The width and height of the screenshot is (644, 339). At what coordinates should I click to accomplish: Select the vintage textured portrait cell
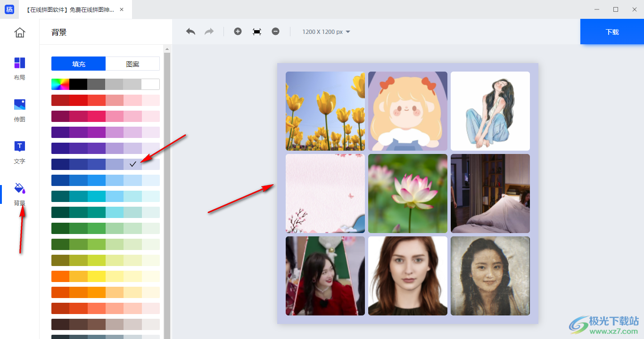[x=490, y=276]
